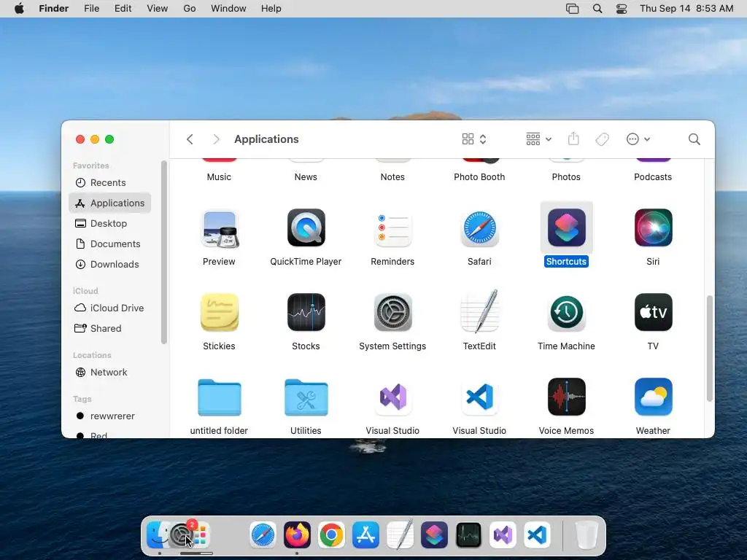This screenshot has width=747, height=560.
Task: Click the Share toolbar icon
Action: click(573, 139)
